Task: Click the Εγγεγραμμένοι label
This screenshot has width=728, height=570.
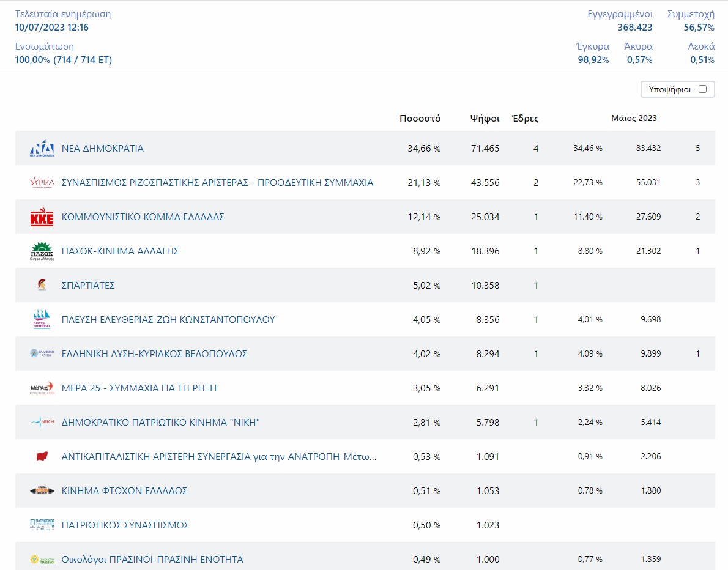Action: point(620,14)
